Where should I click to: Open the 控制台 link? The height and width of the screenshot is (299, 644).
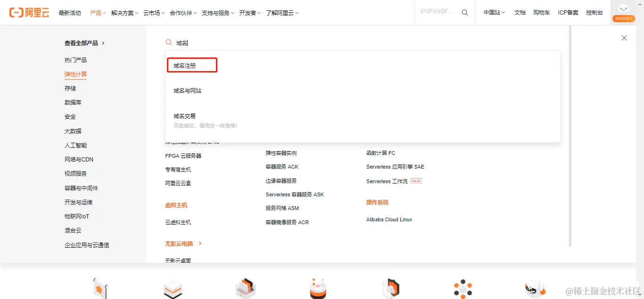(594, 13)
